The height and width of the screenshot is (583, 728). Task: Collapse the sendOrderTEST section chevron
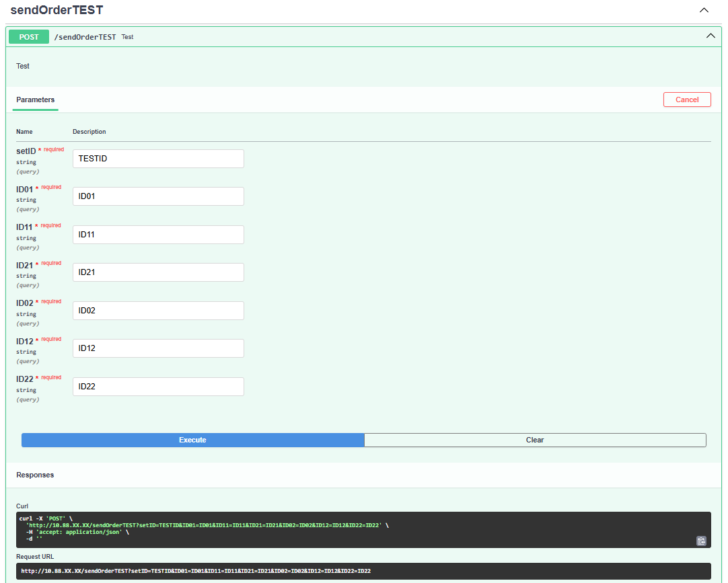(x=704, y=10)
